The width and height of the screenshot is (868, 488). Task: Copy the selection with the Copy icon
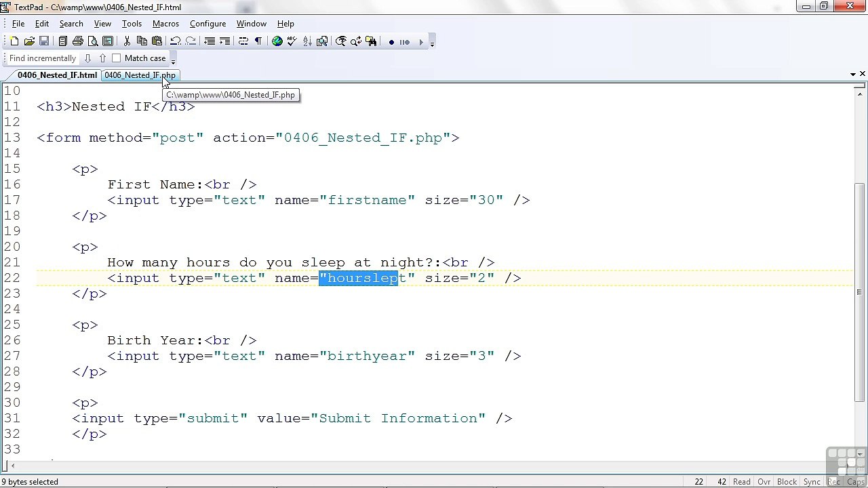pyautogui.click(x=142, y=41)
